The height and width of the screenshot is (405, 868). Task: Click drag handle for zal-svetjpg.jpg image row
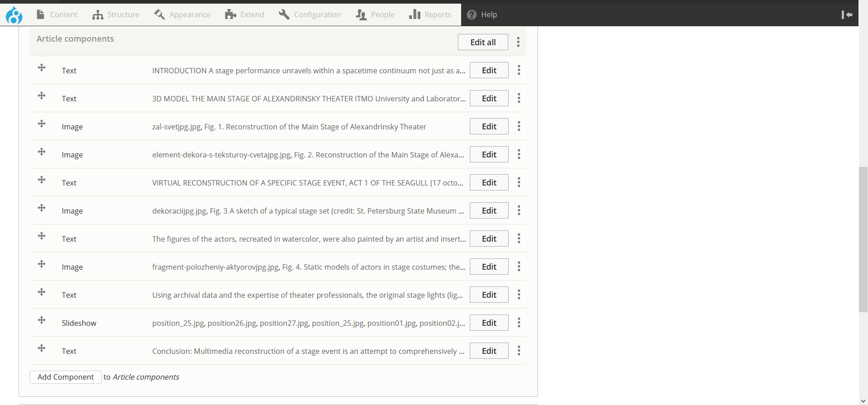tap(42, 124)
